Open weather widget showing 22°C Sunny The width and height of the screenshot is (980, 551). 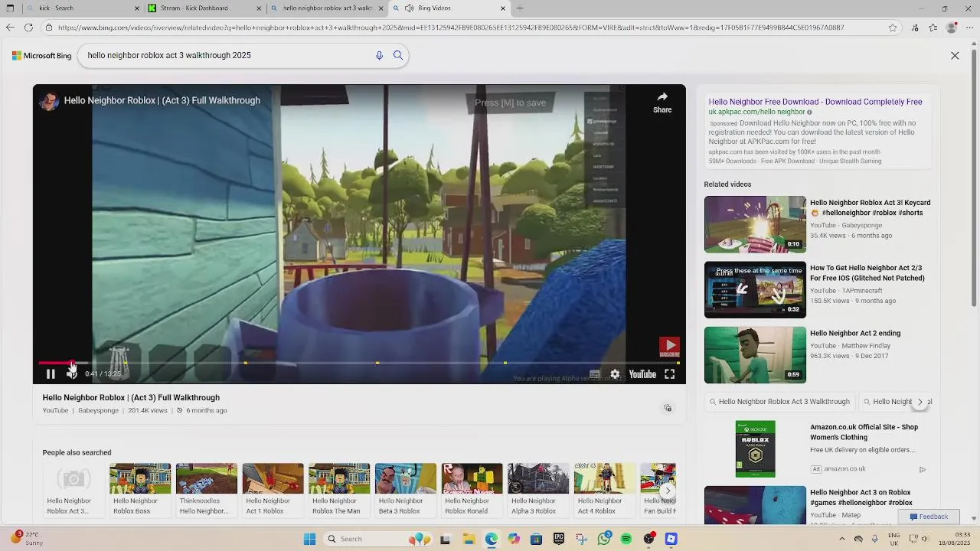pos(27,539)
